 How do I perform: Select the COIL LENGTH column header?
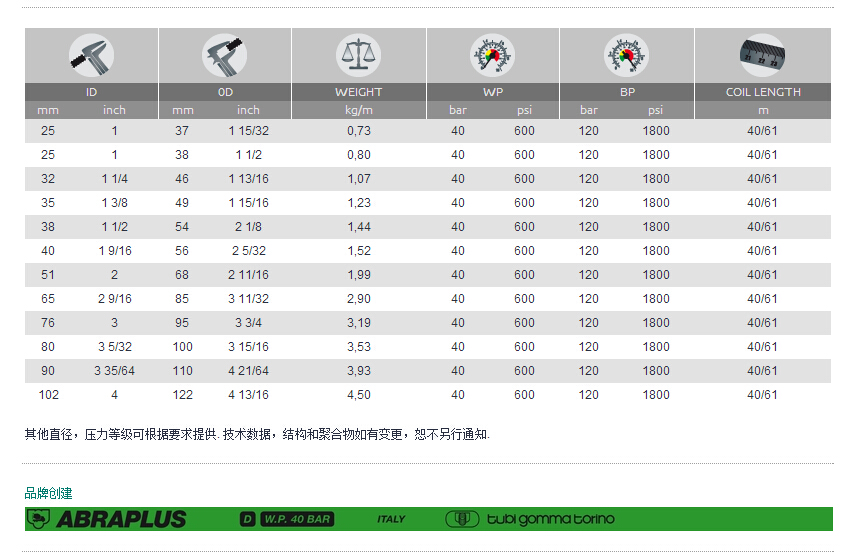763,92
